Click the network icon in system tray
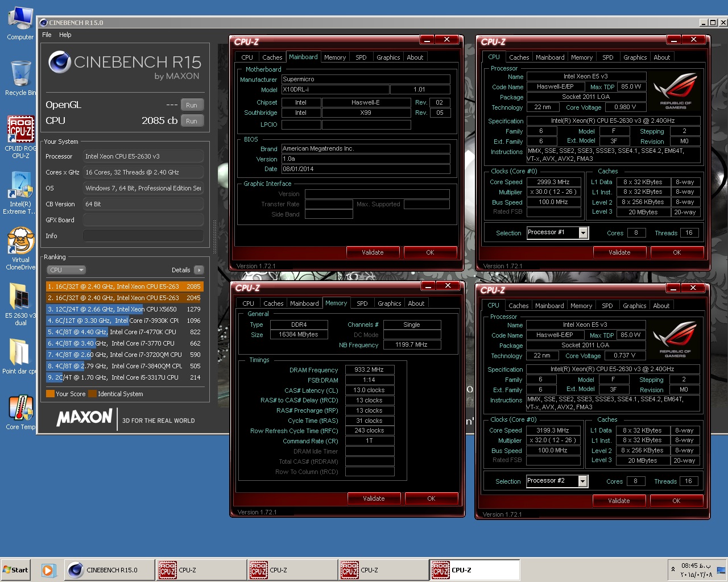 [721, 569]
